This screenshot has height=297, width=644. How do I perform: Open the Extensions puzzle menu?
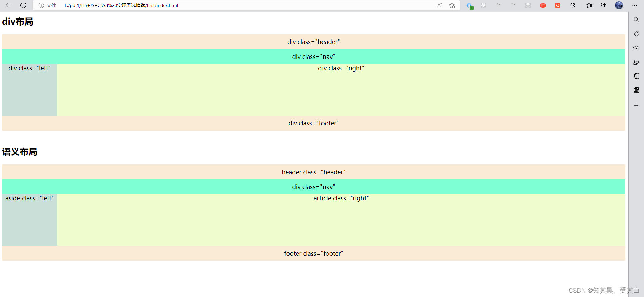[x=572, y=5]
